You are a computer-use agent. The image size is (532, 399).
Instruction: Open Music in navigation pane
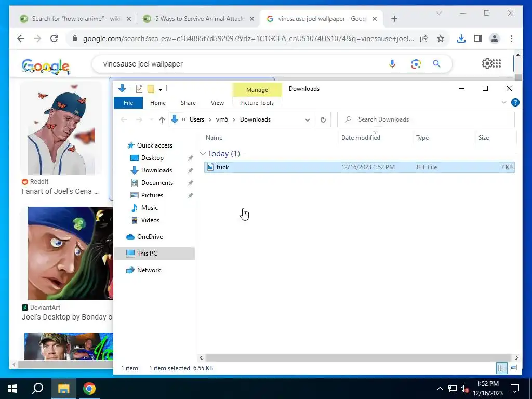pos(149,208)
